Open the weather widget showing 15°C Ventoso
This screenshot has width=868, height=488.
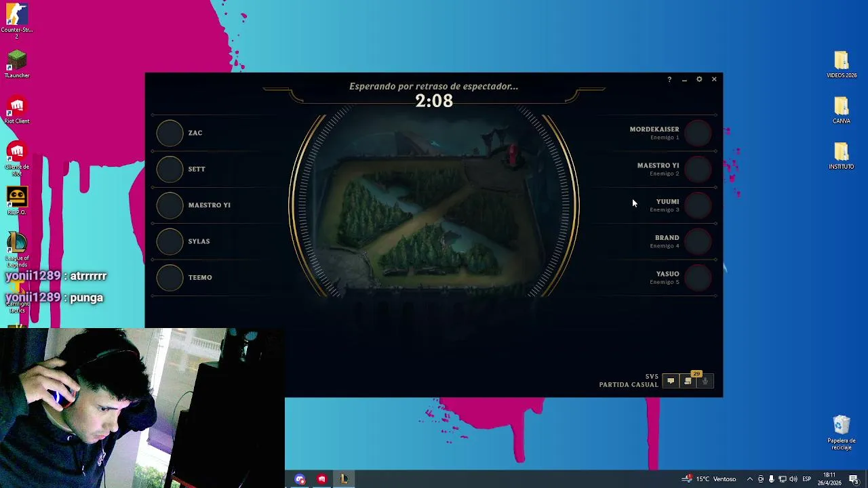point(709,479)
